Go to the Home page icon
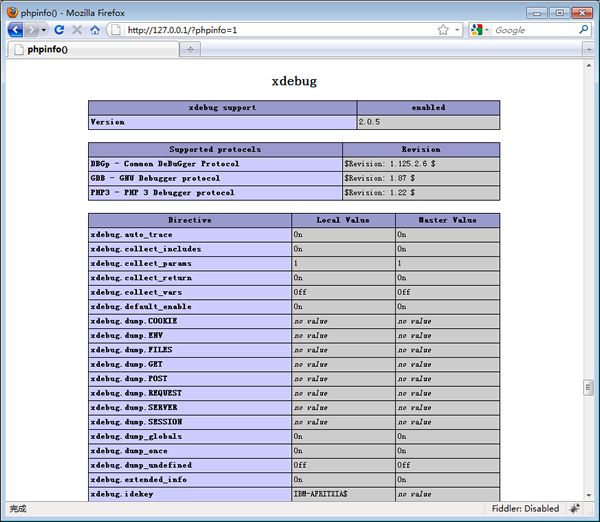This screenshot has height=522, width=600. click(x=95, y=30)
